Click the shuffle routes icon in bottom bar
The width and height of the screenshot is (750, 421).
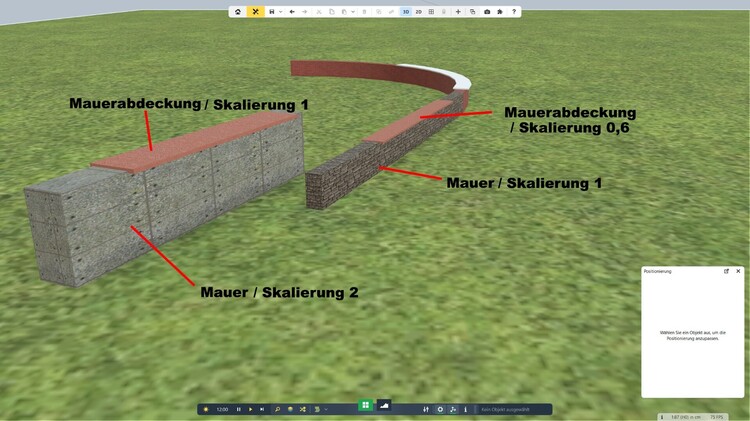(303, 410)
